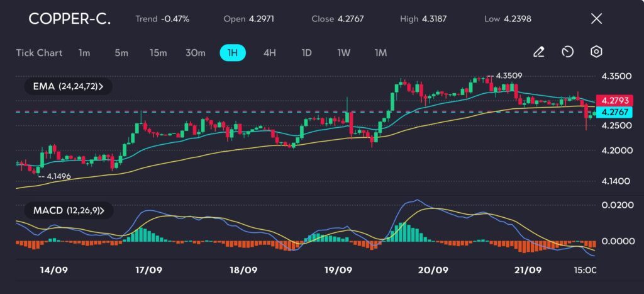Click the Trend -0.47% value
644x294 pixels.
point(162,19)
